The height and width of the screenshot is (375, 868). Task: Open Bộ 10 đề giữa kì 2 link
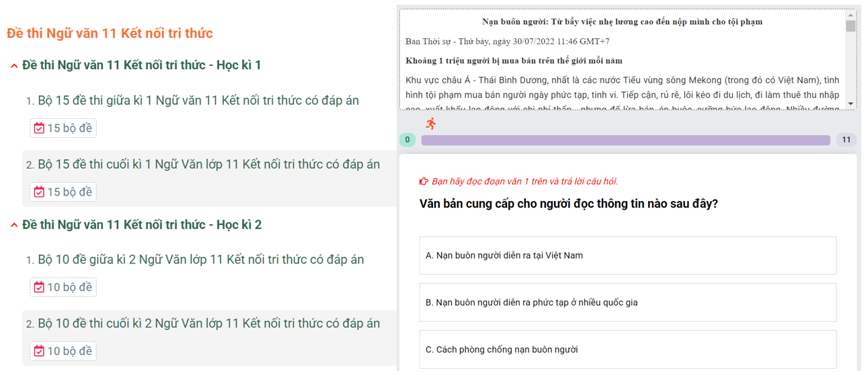pos(201,260)
